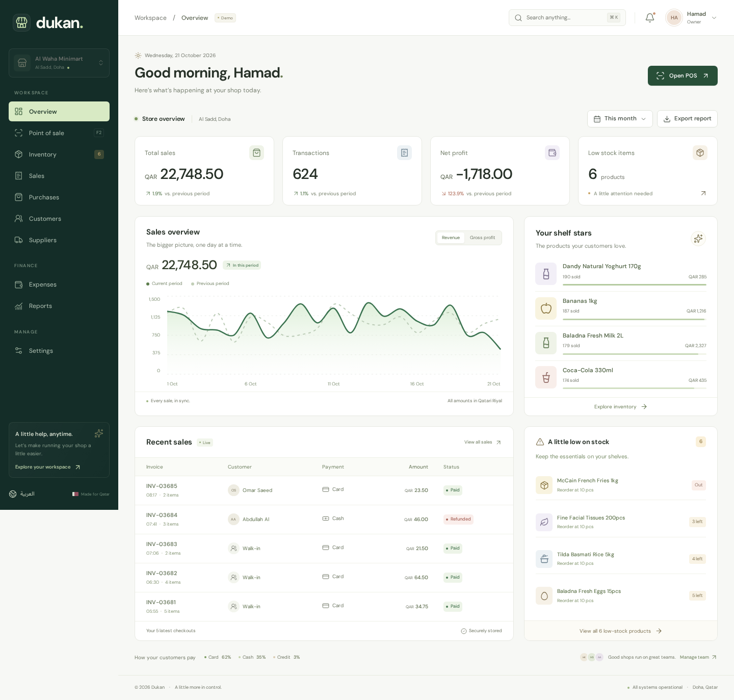Click the sun icon beside the date
Image resolution: width=734 pixels, height=700 pixels.
coord(138,56)
